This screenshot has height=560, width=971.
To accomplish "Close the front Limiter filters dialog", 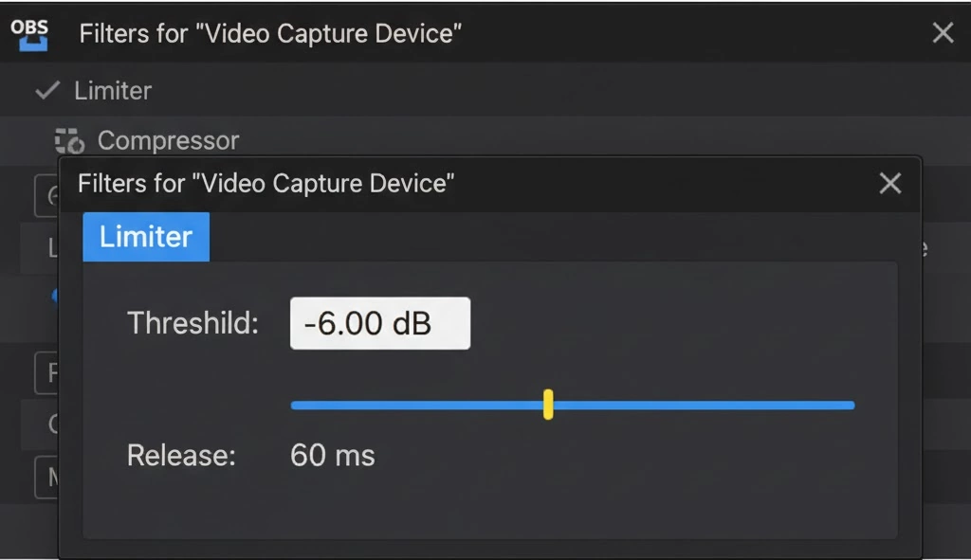I will [x=889, y=183].
